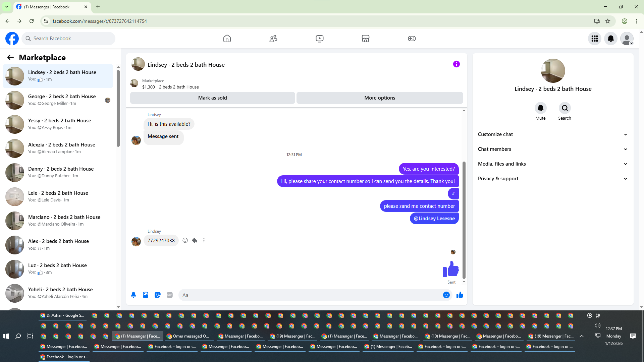The image size is (644, 362).
Task: Click the chat messages scrollbar
Action: click(x=464, y=220)
